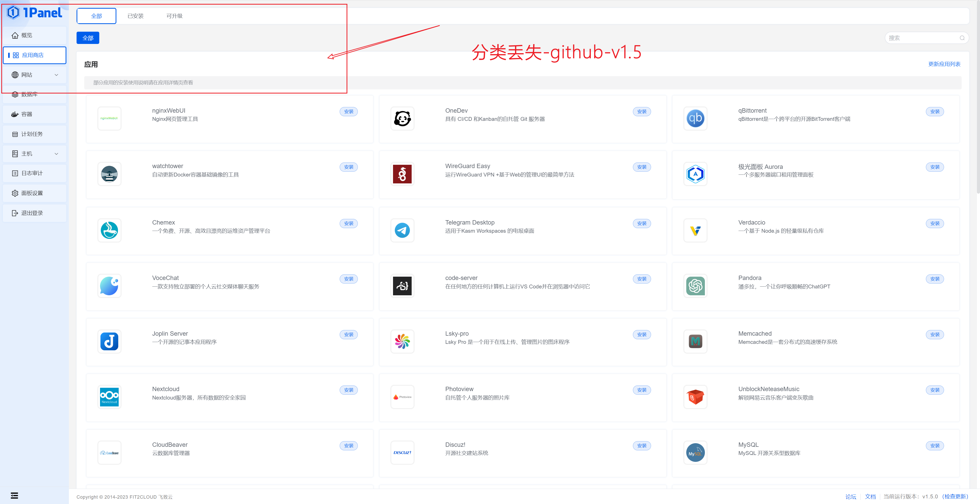The width and height of the screenshot is (980, 504).
Task: Open the 日志审计 log audit icon
Action: [x=15, y=173]
